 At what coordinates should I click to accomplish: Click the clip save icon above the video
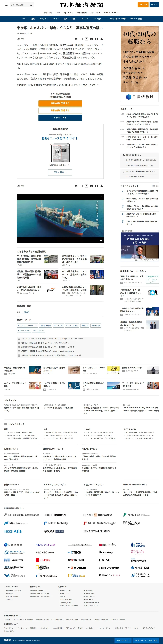coord(19,186)
